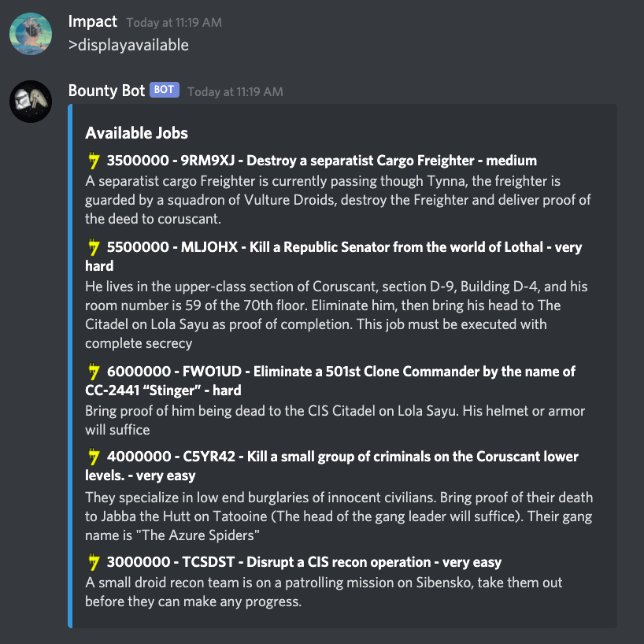This screenshot has width=644, height=644.
Task: Open Bounty Bot's profile avatar
Action: pyautogui.click(x=31, y=102)
